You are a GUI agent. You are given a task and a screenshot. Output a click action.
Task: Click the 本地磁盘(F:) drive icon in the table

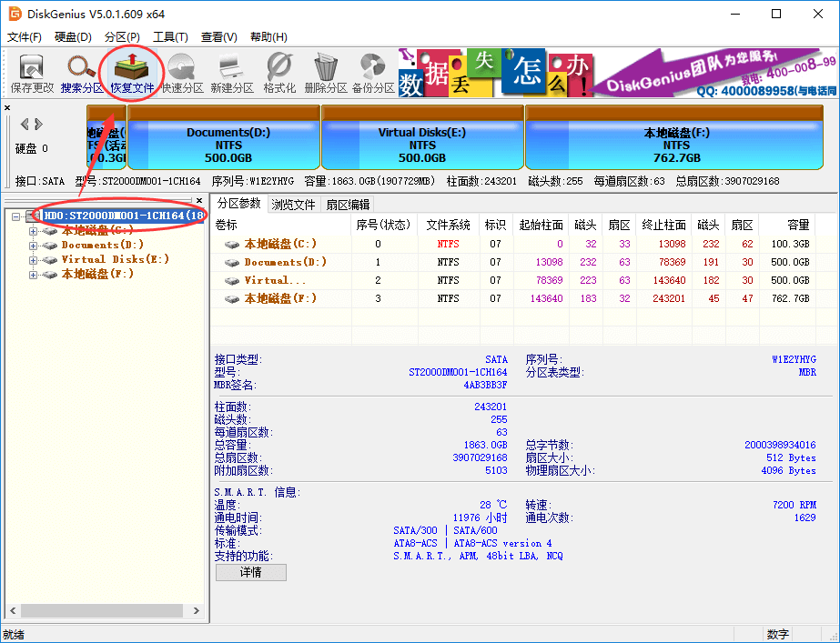point(231,298)
